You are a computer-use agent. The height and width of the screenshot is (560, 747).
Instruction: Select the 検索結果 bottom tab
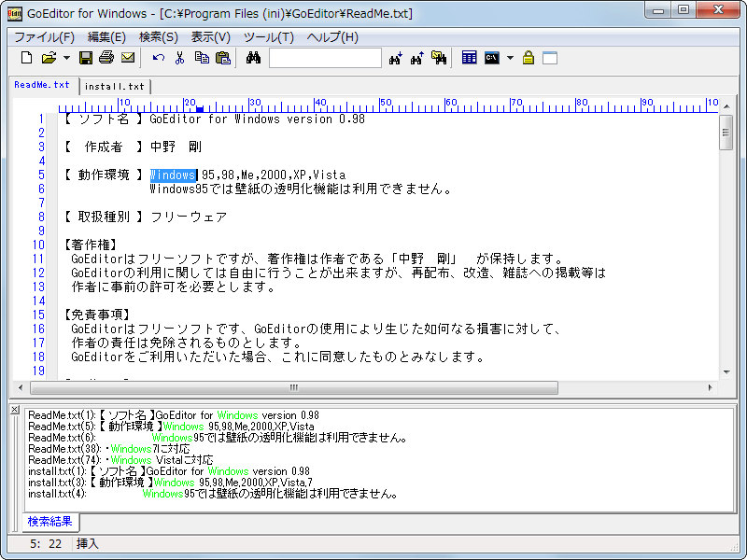[50, 522]
